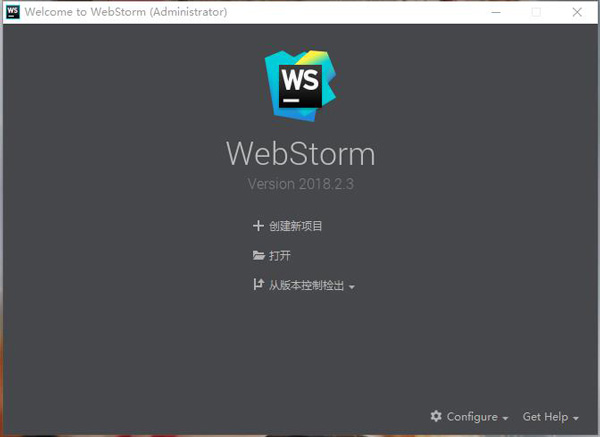Expand the Configure dropdown arrow

click(x=505, y=419)
